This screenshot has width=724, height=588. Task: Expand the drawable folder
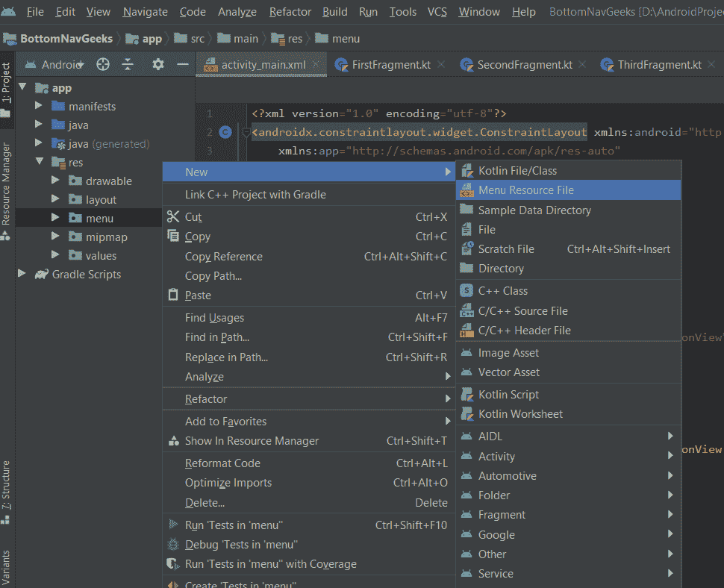click(x=54, y=181)
